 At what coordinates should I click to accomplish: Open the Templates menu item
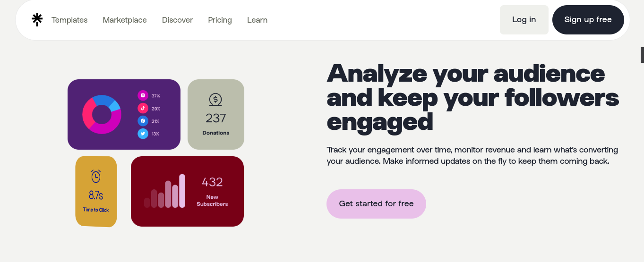click(x=69, y=20)
